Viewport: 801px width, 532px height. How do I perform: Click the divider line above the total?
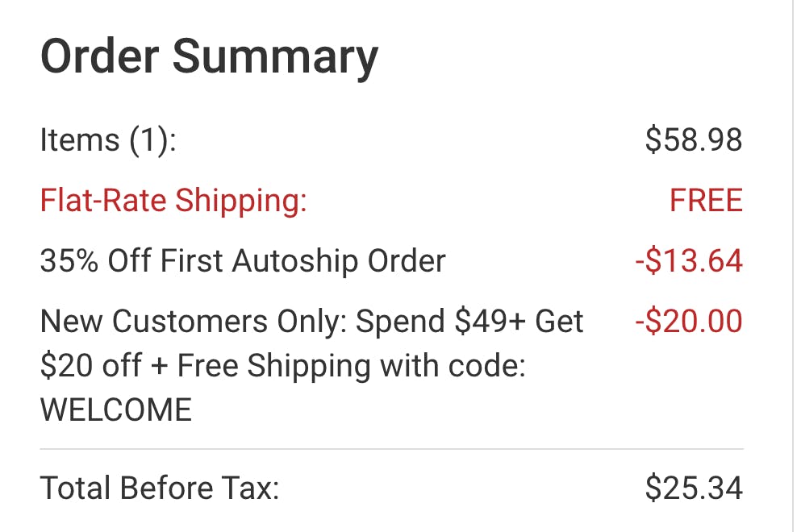tap(391, 448)
